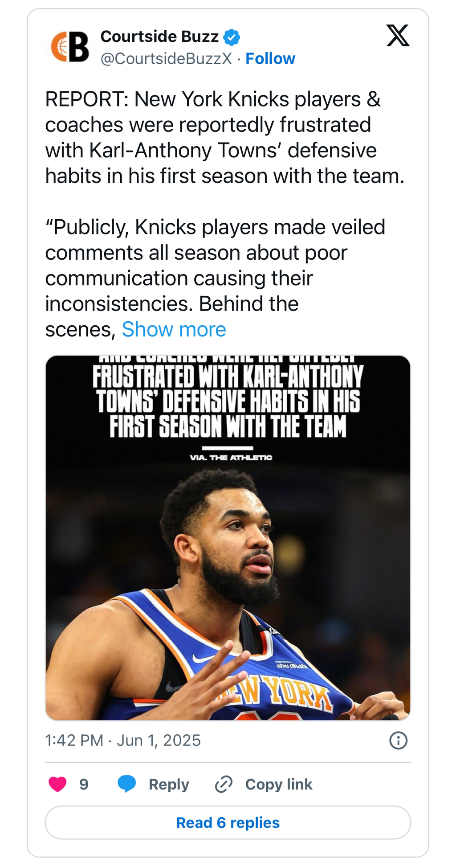Click the blue verified badge
456x868 pixels.
pyautogui.click(x=232, y=37)
